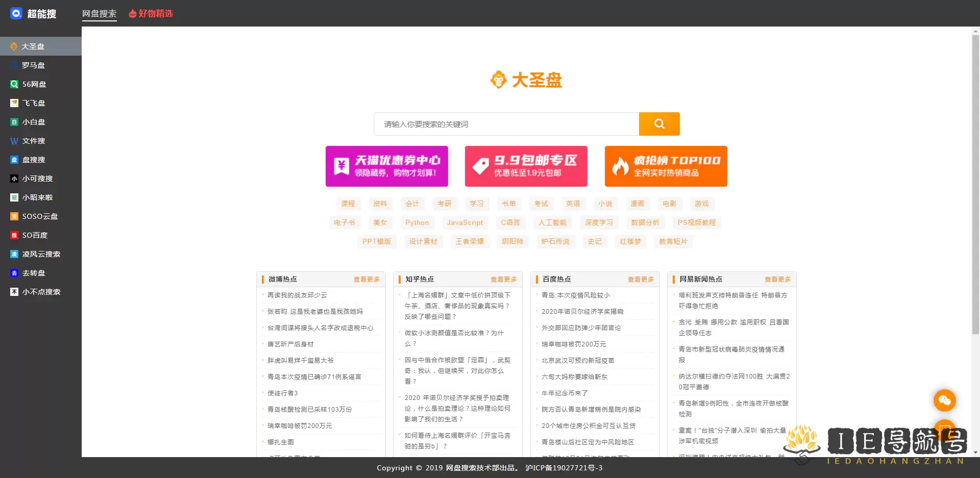Viewport: 980px width, 478px height.
Task: Select the 课程 keyword tag
Action: pos(348,204)
